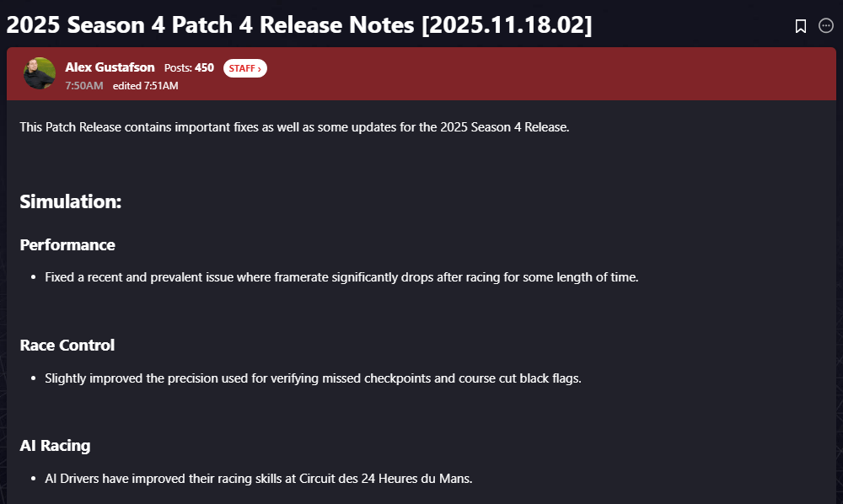This screenshot has height=504, width=843.
Task: Open the Alex Gustafson username link
Action: pos(110,67)
